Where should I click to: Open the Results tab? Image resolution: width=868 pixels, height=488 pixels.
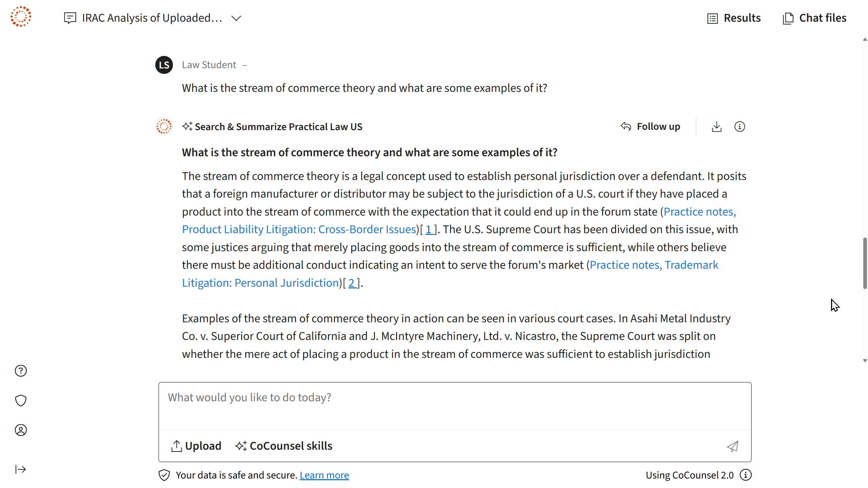734,18
